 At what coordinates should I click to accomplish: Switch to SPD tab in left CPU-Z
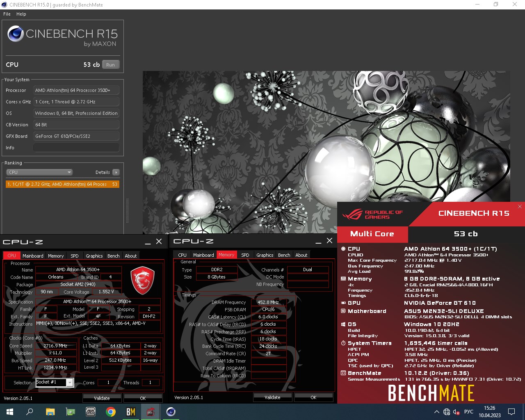(x=74, y=256)
